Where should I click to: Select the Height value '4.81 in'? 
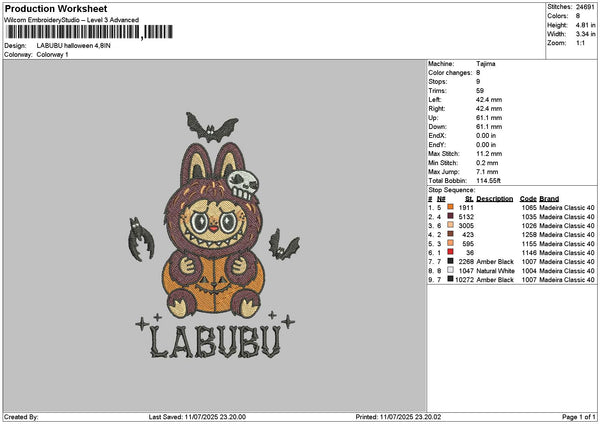585,25
